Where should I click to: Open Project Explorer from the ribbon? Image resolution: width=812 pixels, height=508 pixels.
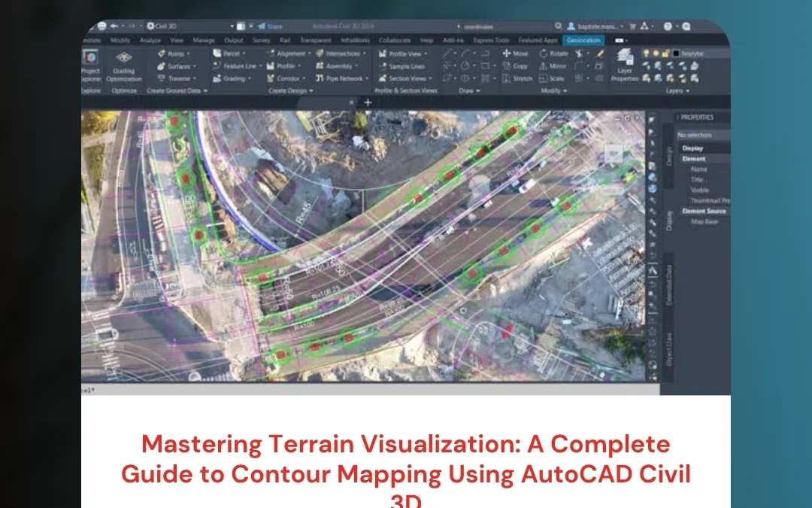point(91,65)
